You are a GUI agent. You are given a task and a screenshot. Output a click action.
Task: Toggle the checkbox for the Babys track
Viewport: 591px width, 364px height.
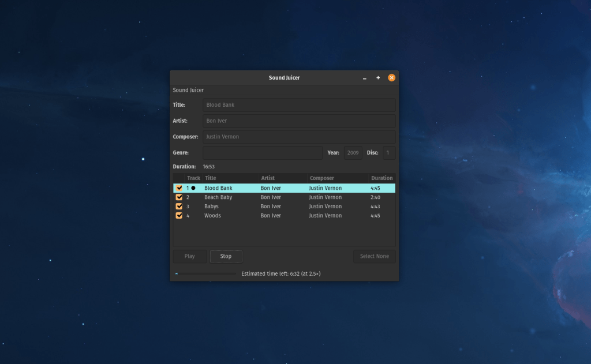179,207
